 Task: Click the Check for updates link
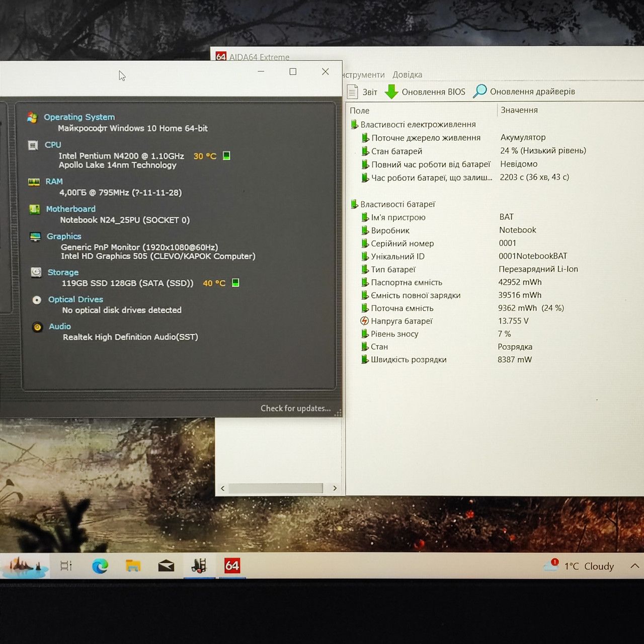[296, 408]
